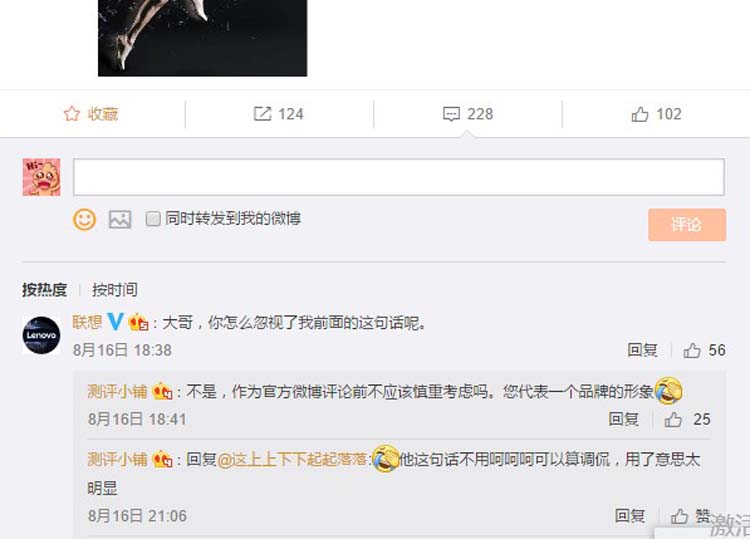Sort comments by 按热度
This screenshot has width=750, height=539.
click(44, 289)
